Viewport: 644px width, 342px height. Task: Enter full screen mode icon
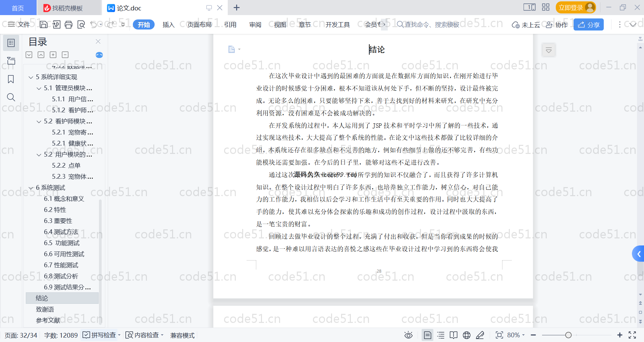pos(632,335)
